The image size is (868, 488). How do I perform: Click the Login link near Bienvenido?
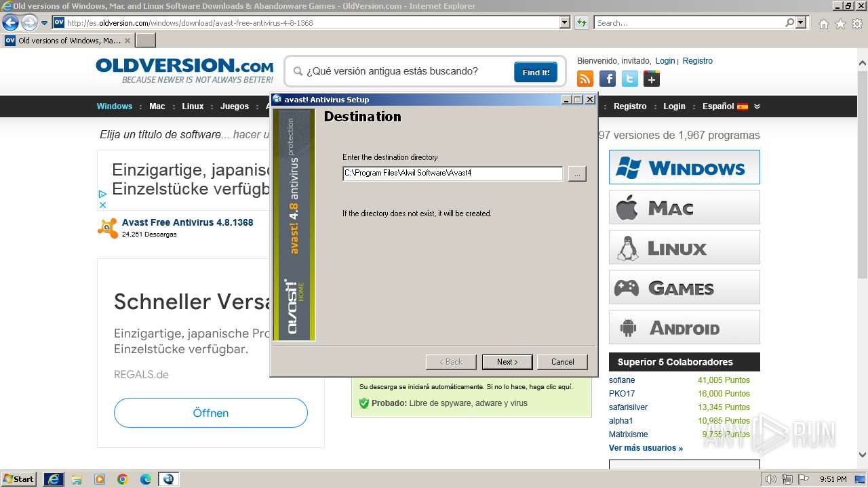point(665,61)
